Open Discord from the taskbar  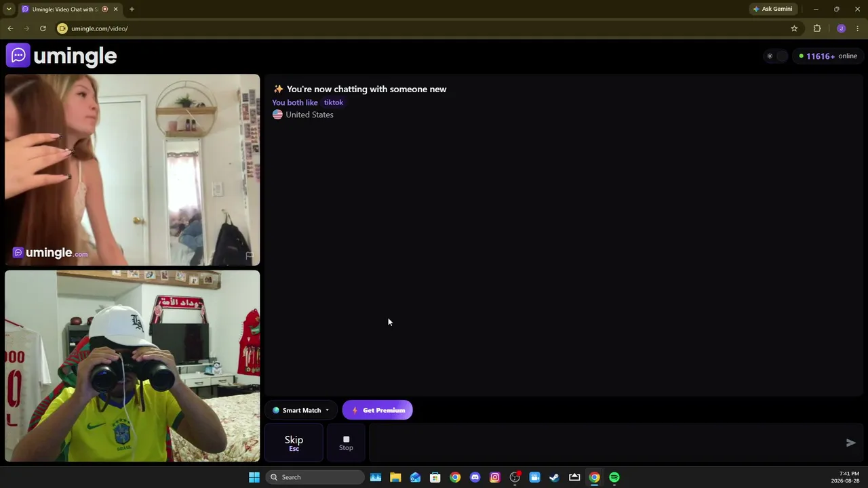(x=475, y=477)
